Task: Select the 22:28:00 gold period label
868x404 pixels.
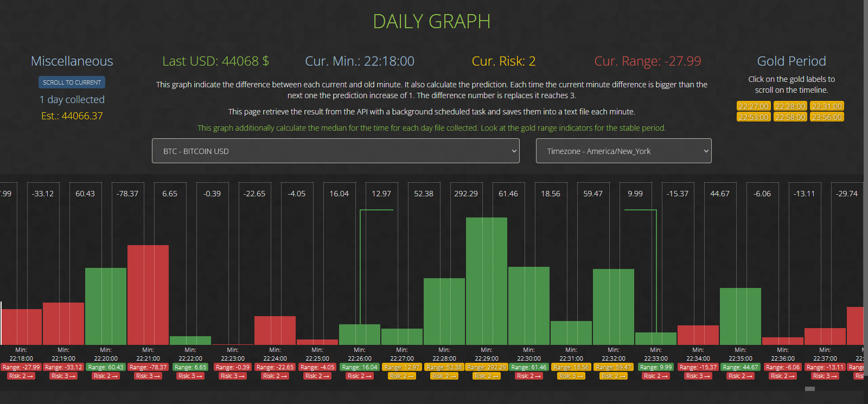Action: tap(790, 106)
